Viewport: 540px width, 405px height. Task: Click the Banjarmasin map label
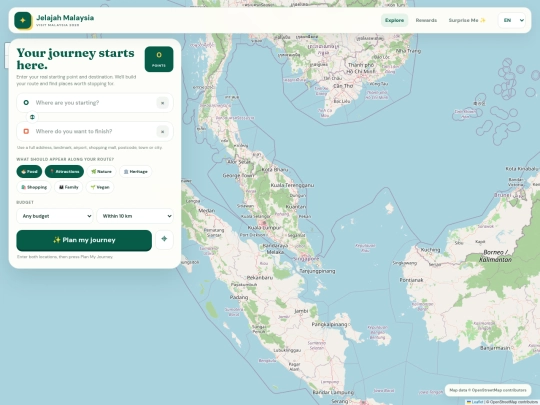[495, 348]
